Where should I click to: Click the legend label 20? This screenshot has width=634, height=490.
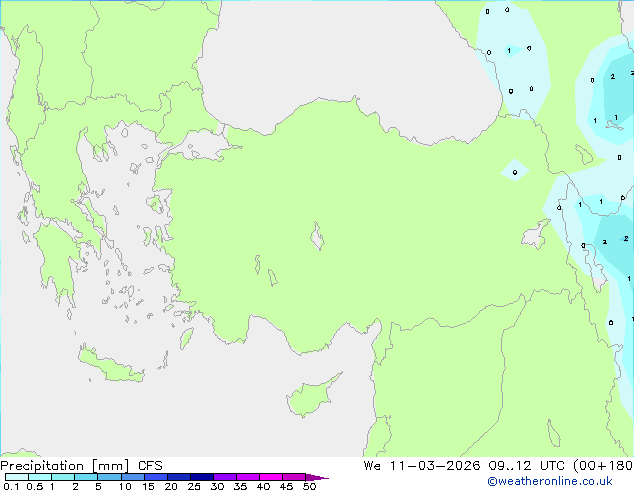click(171, 486)
